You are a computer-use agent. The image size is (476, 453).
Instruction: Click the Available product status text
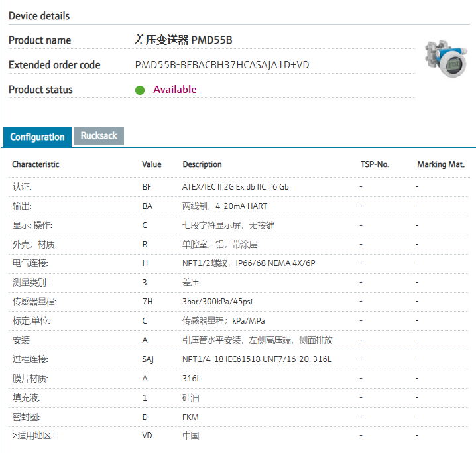pos(174,90)
